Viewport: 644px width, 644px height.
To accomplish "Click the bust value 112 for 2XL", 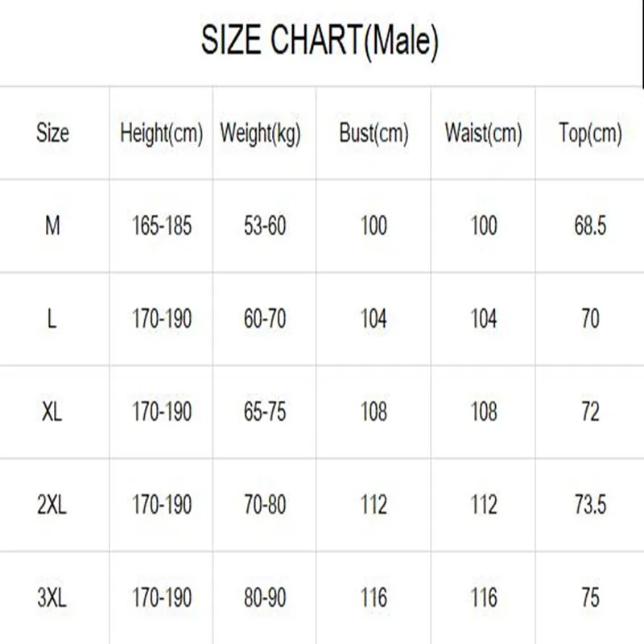I will (x=374, y=505).
